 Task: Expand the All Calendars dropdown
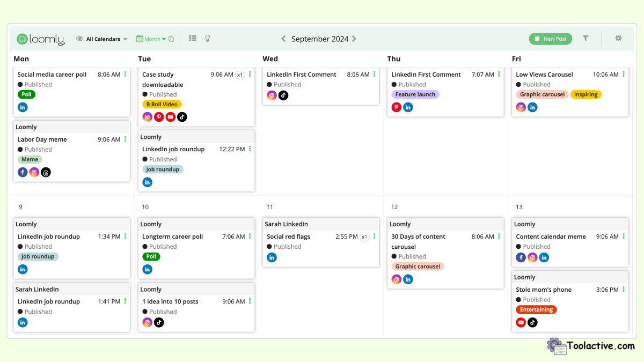click(x=126, y=39)
